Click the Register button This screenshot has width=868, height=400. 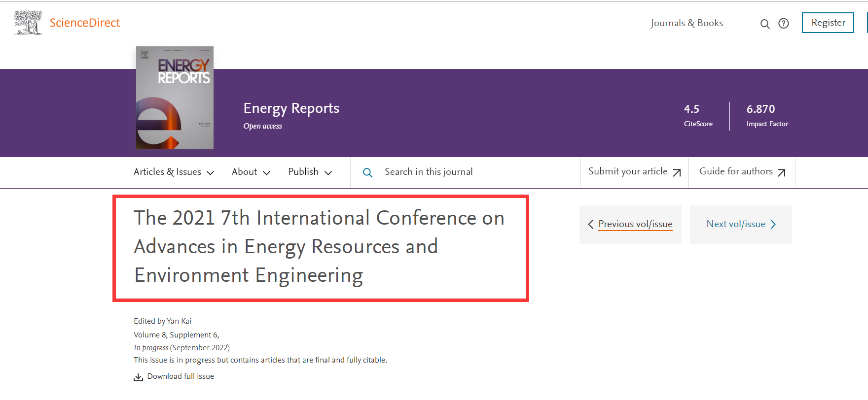click(828, 23)
